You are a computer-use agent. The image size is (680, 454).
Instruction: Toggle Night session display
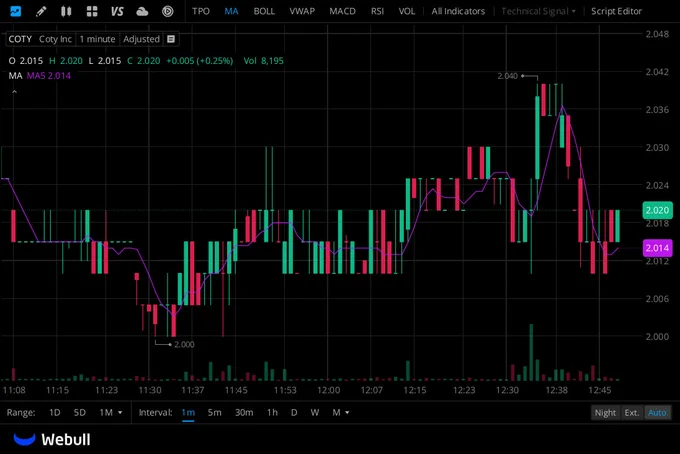pyautogui.click(x=605, y=413)
